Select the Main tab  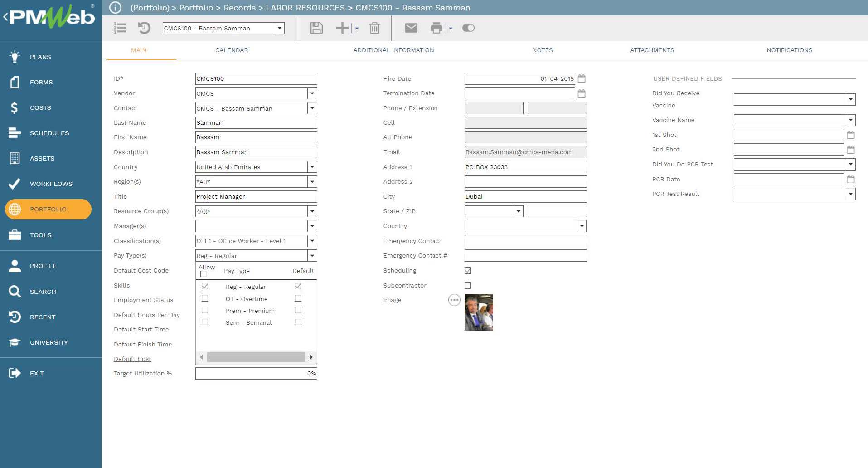pyautogui.click(x=139, y=50)
